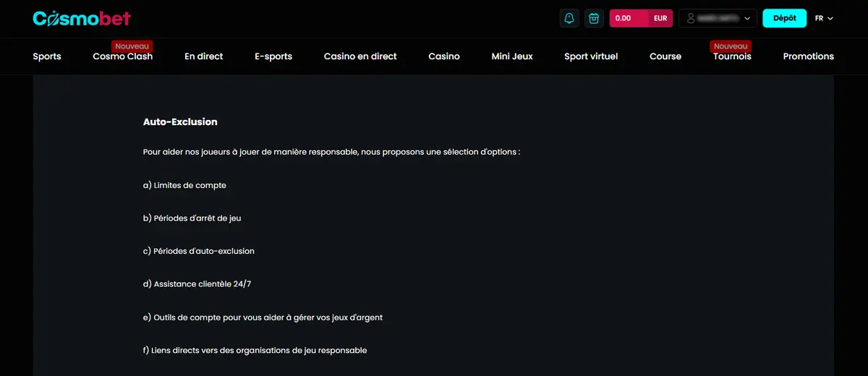
Task: Go to Course menu item
Action: pyautogui.click(x=665, y=56)
